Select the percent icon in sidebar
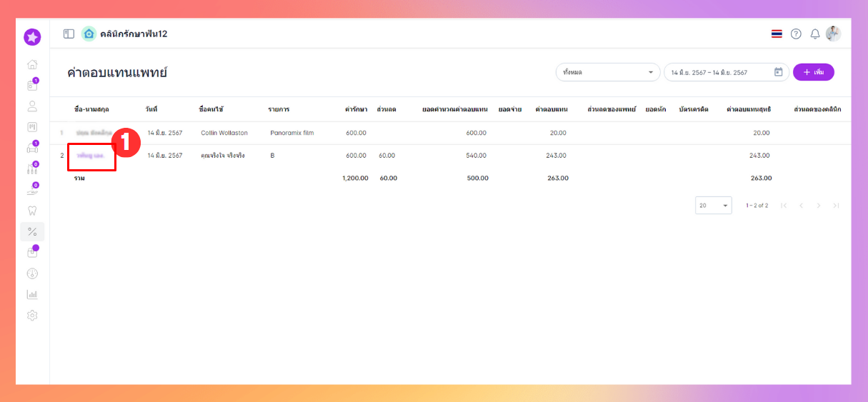868x402 pixels. pyautogui.click(x=32, y=231)
